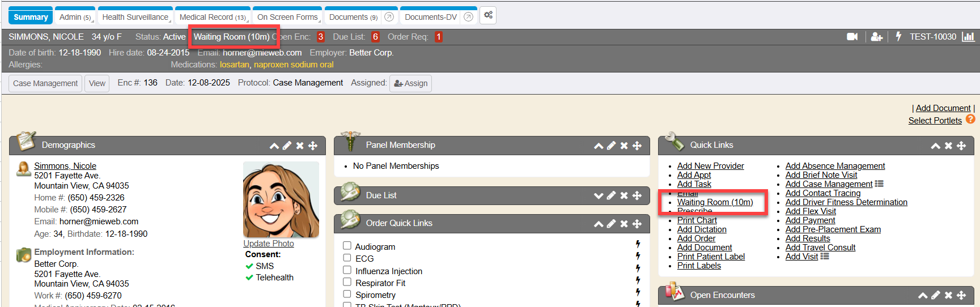Open the Medical Record tab
Screen dimensions: 980x307
[x=212, y=17]
